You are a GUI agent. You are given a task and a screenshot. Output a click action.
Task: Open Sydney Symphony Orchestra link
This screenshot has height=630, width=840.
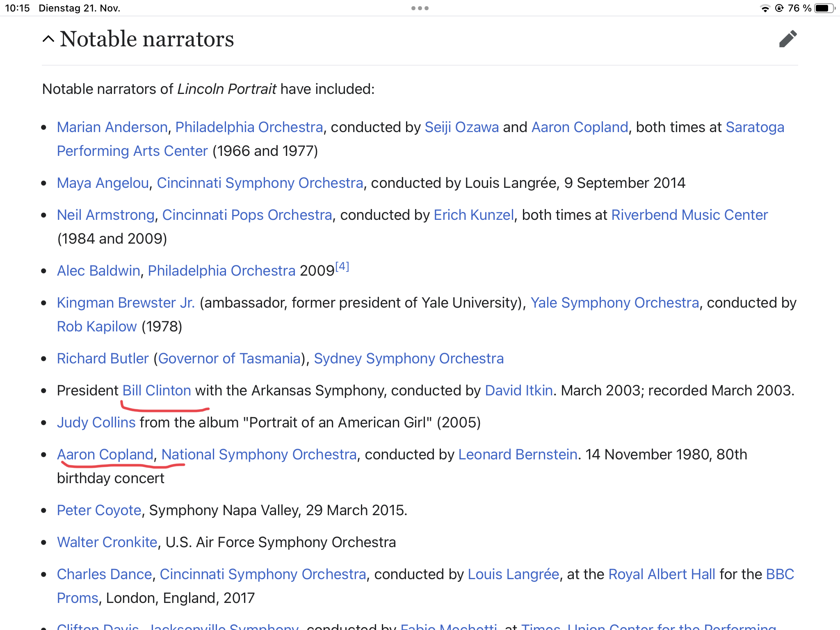(x=409, y=358)
